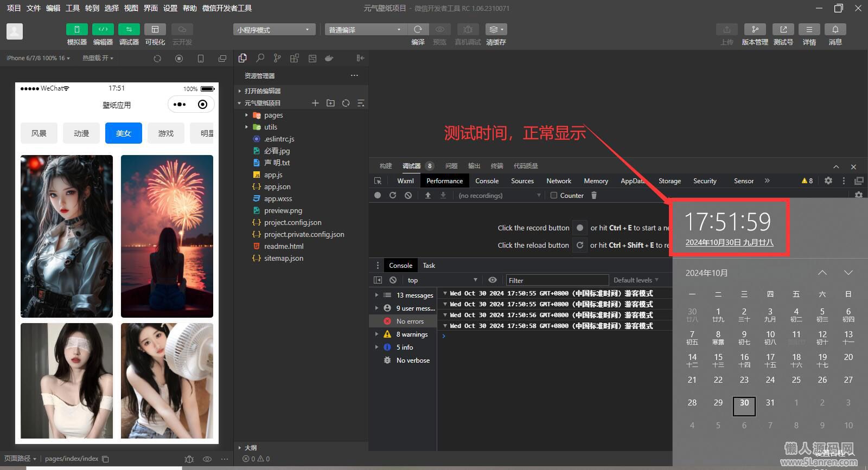This screenshot has height=470, width=868.
Task: Open the Search icon in sidebar
Action: [x=260, y=58]
